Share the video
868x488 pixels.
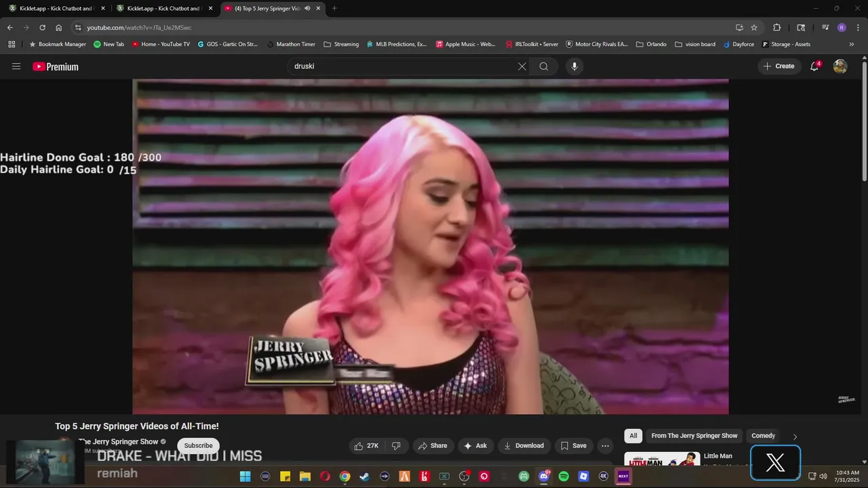coord(433,445)
